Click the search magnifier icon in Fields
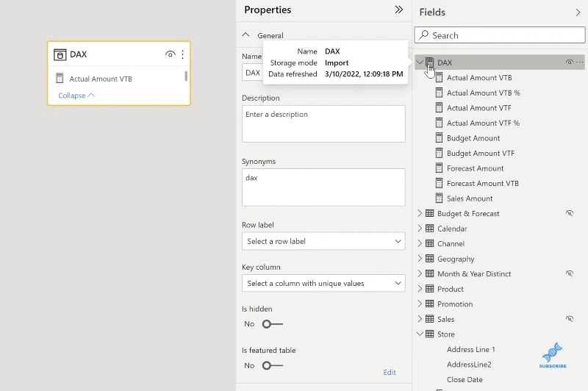 point(424,35)
